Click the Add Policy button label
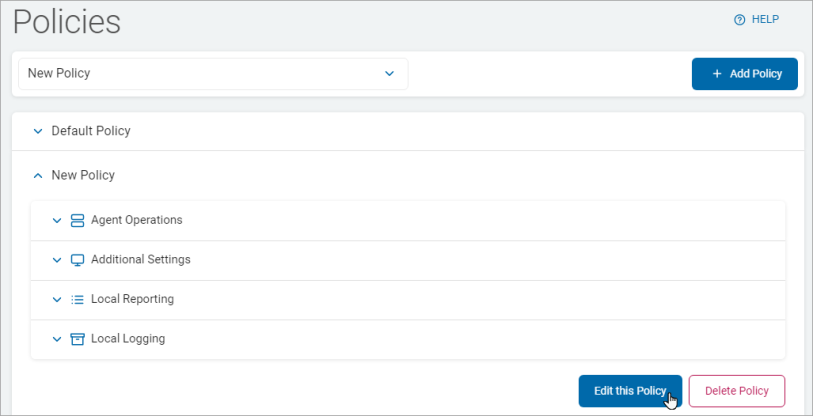The image size is (813, 416). [x=756, y=74]
